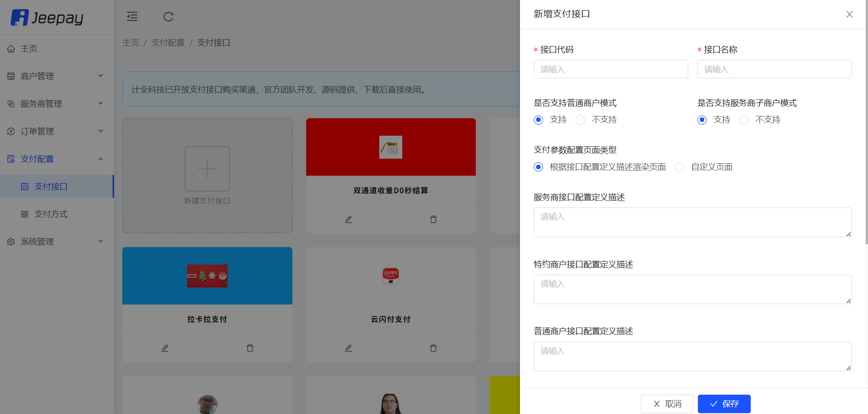
Task: Edit the 双通道收量D0秒结算 interface
Action: (348, 219)
